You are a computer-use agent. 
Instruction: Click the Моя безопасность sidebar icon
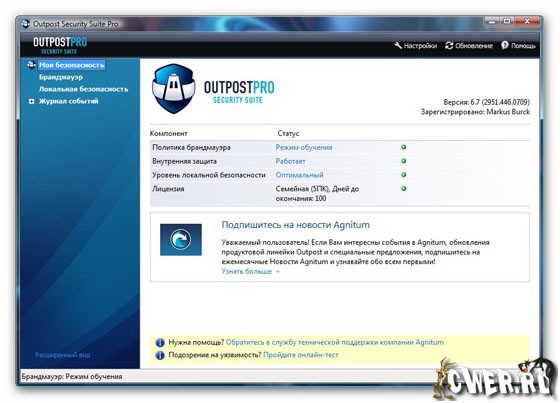[x=31, y=65]
